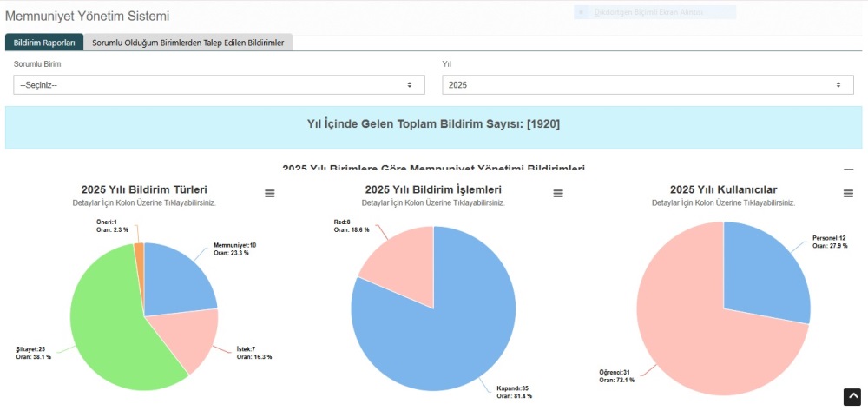Click the Memnuniyet Yönetim Sistemi page title
Viewport: 868px width, 411px height.
point(88,17)
